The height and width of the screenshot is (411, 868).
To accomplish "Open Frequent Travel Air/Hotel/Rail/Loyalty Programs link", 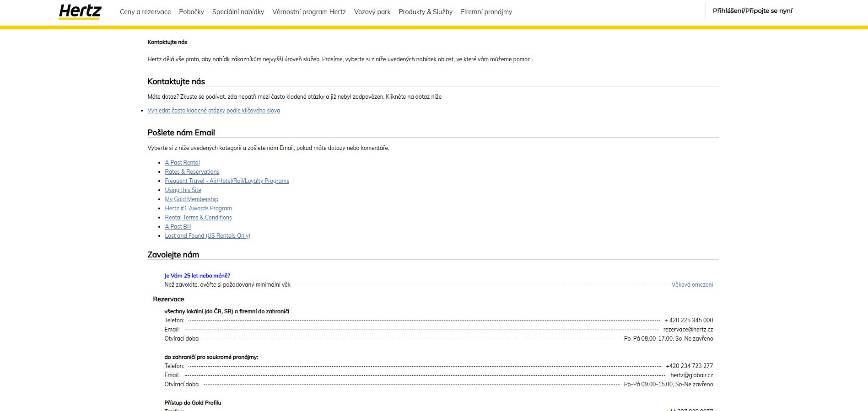I will [x=227, y=181].
